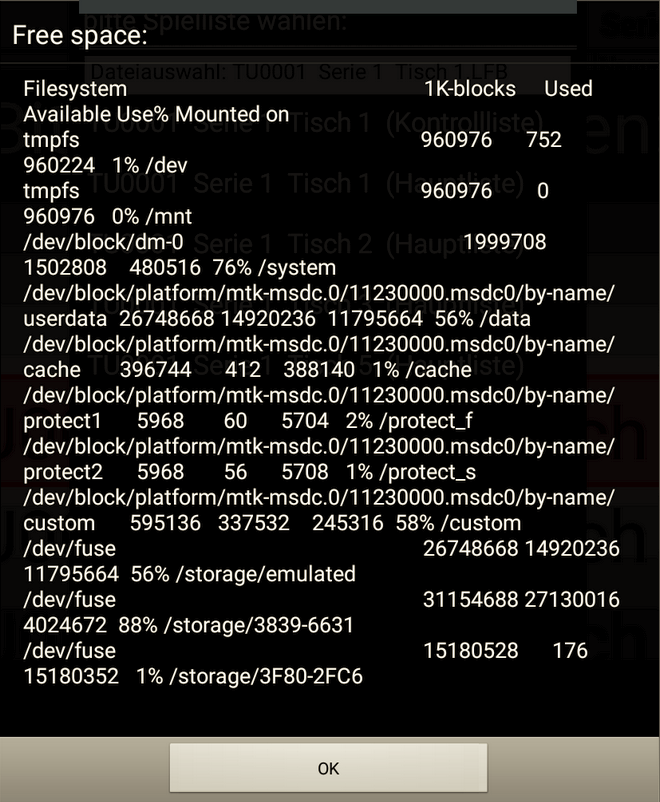Click the "Free space:" dialog title
Image resolution: width=660 pixels, height=802 pixels.
tap(80, 36)
